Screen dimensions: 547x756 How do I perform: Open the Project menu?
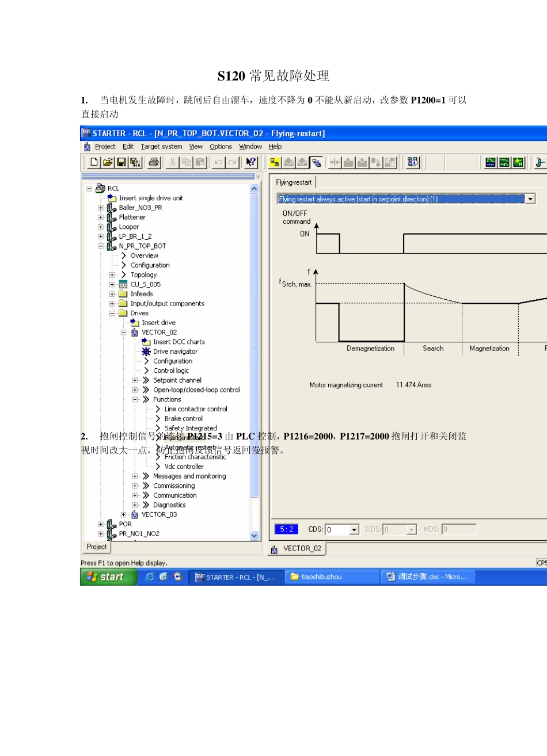(105, 147)
